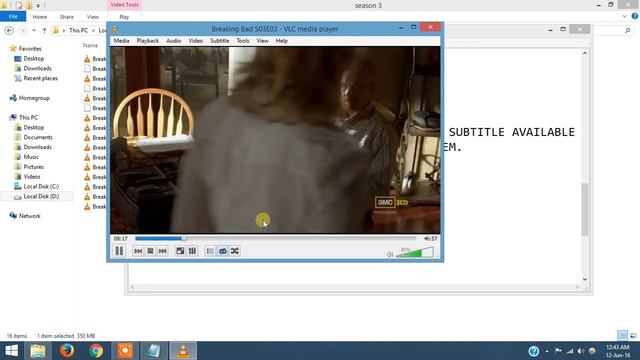Open the File tab in Explorer
Viewport: 640px width, 360px height.
tap(13, 16)
